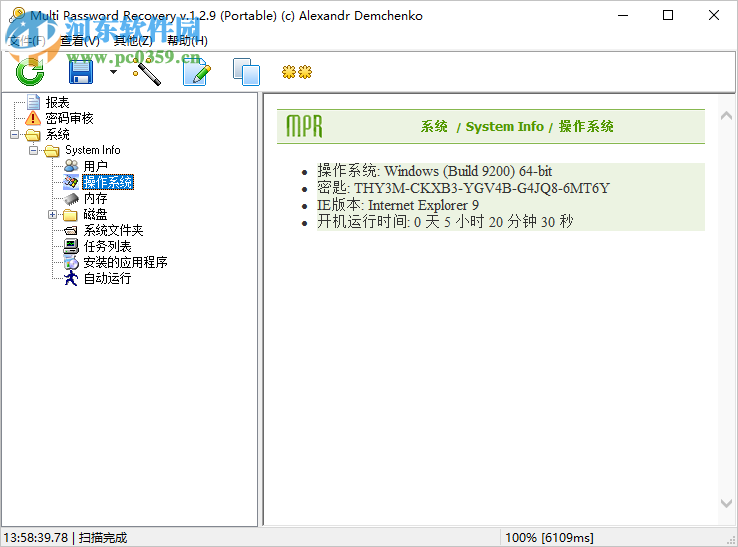Click the green refresh/rescan toolbar icon
This screenshot has width=738, height=547.
click(x=30, y=72)
